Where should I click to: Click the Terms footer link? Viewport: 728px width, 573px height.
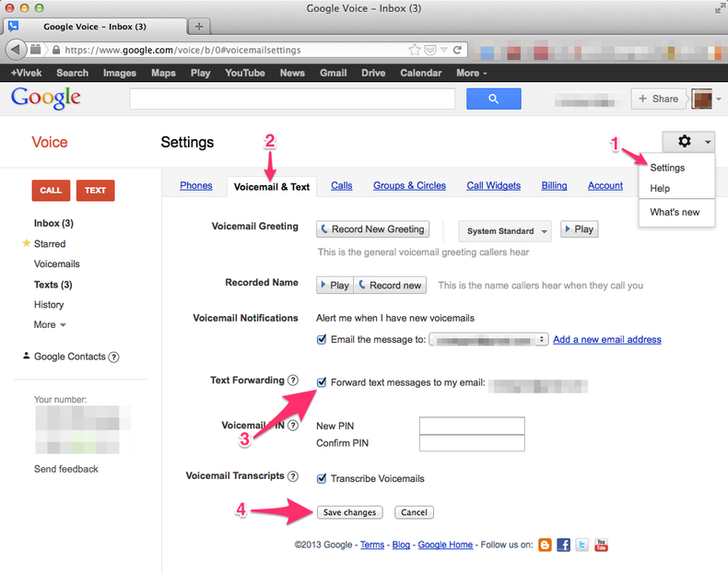(x=372, y=544)
